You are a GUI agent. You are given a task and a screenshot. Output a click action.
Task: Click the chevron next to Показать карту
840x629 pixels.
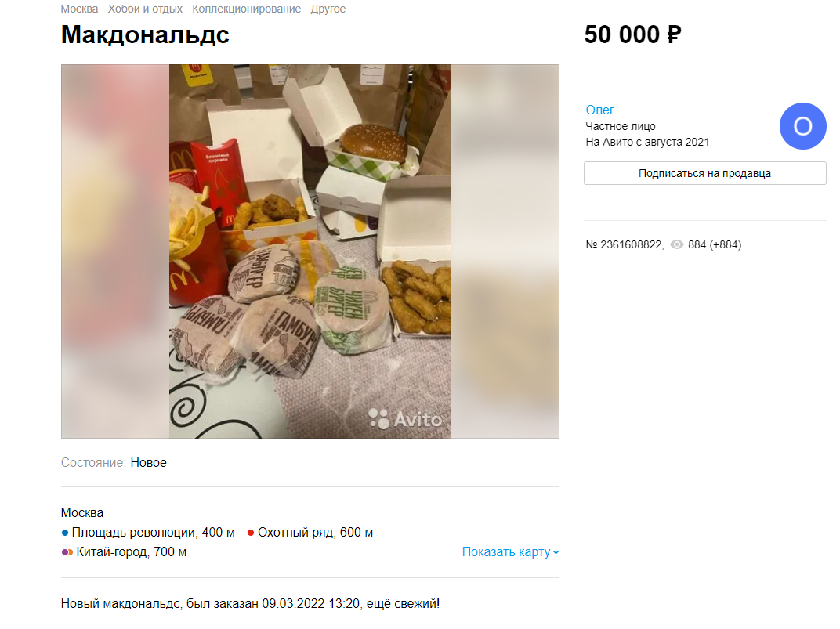click(556, 552)
